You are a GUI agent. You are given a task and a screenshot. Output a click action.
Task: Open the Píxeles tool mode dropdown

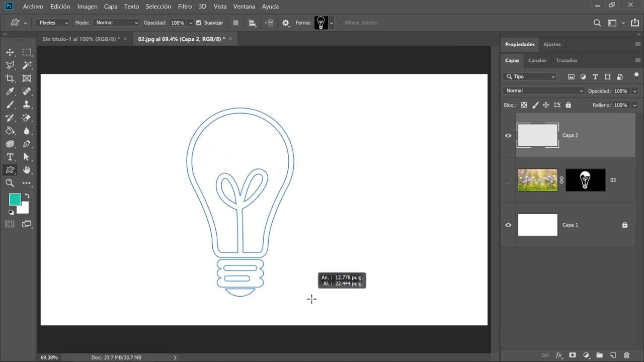(x=53, y=23)
